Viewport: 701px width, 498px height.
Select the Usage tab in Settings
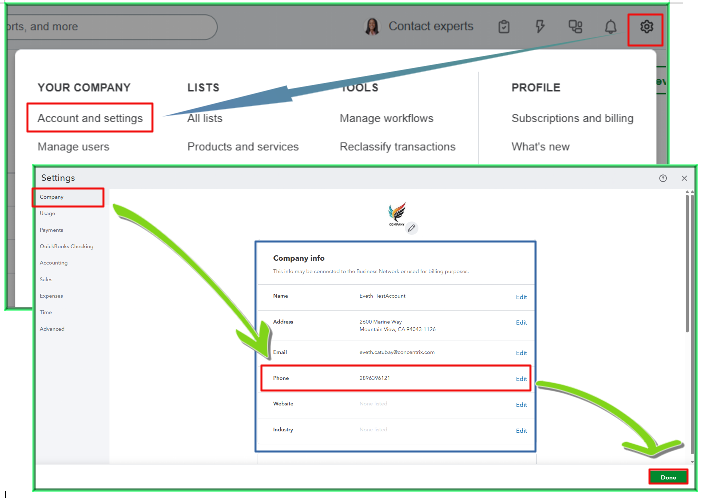[x=47, y=213]
